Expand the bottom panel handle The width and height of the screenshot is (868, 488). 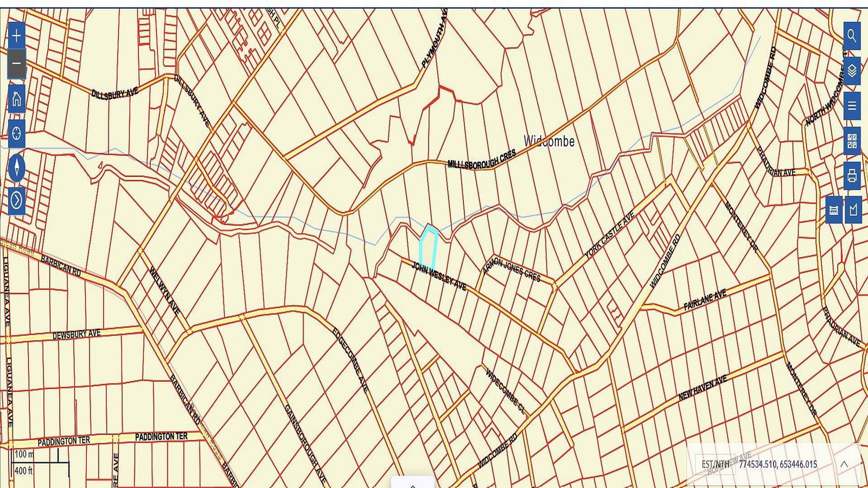(413, 483)
